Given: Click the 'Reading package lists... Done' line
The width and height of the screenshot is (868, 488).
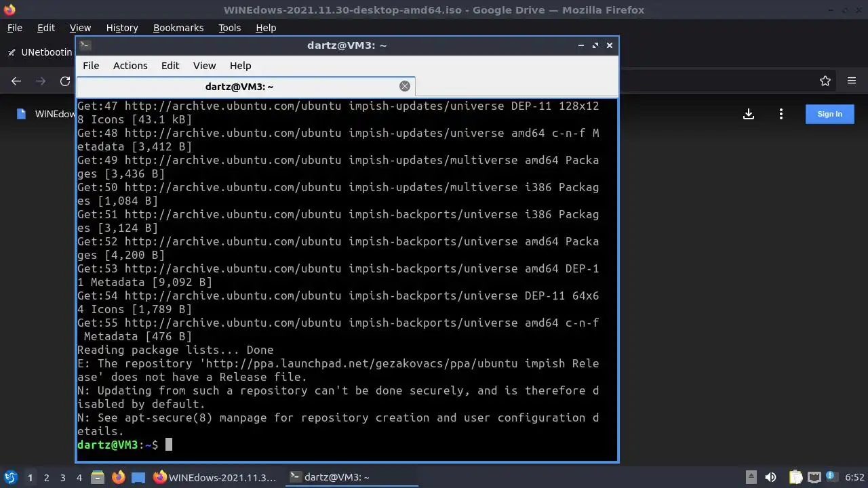Looking at the screenshot, I should coord(175,350).
